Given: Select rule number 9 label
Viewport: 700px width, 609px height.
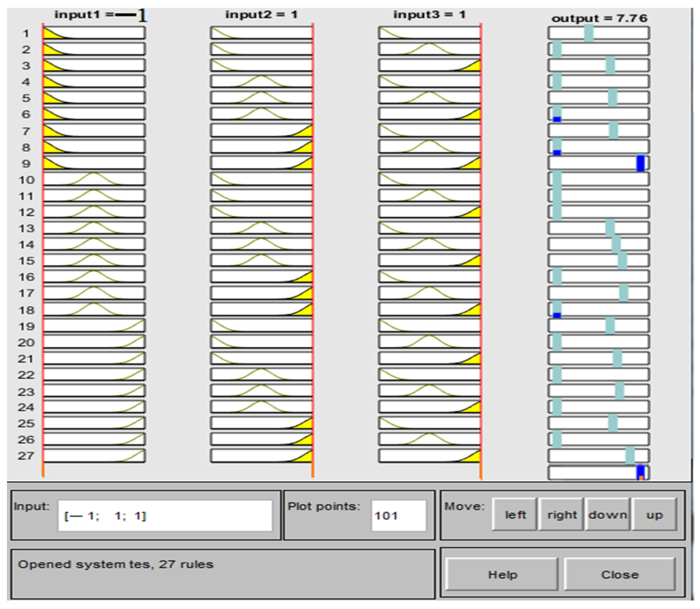Looking at the screenshot, I should pyautogui.click(x=26, y=164).
